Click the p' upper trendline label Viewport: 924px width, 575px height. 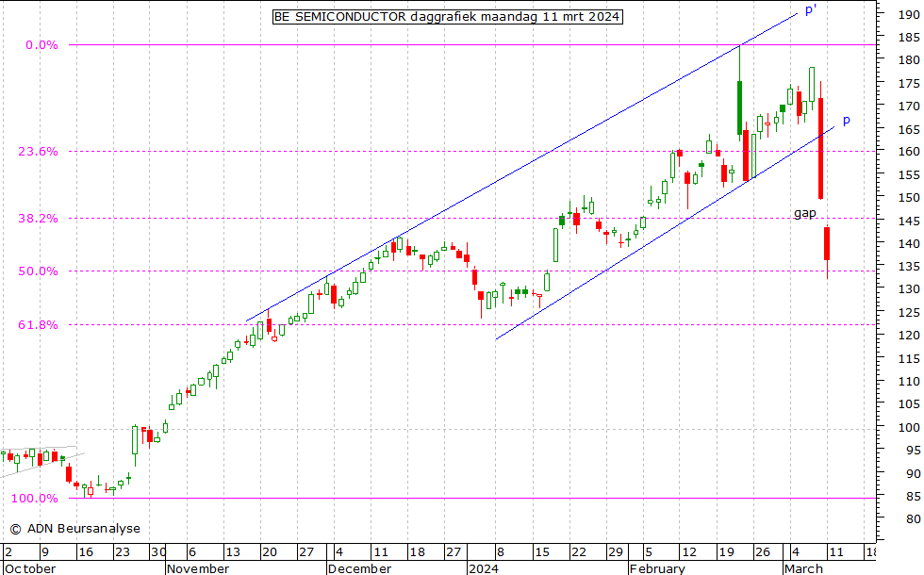[x=811, y=10]
